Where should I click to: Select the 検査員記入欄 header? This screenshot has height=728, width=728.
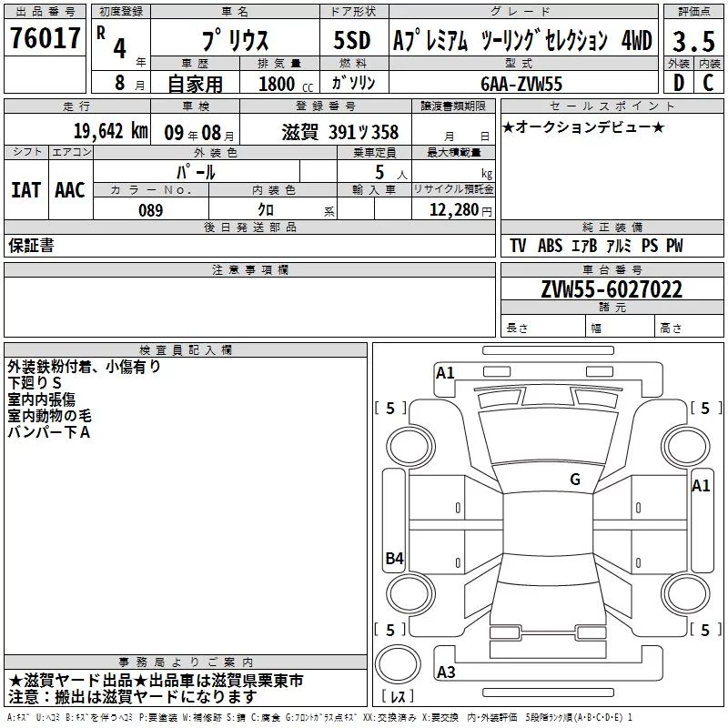coord(186,350)
